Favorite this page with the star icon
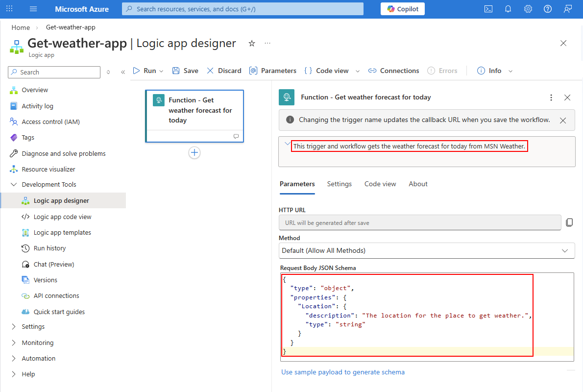Image resolution: width=583 pixels, height=392 pixels. pos(252,44)
